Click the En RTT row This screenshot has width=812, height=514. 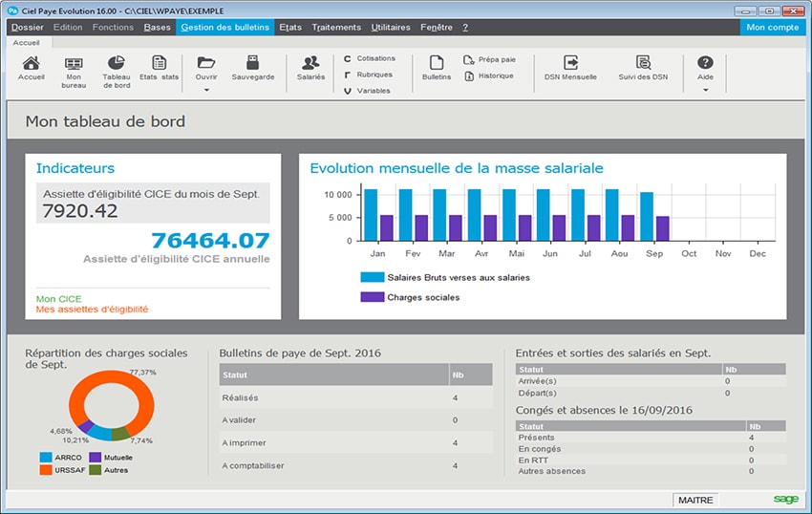[651, 460]
